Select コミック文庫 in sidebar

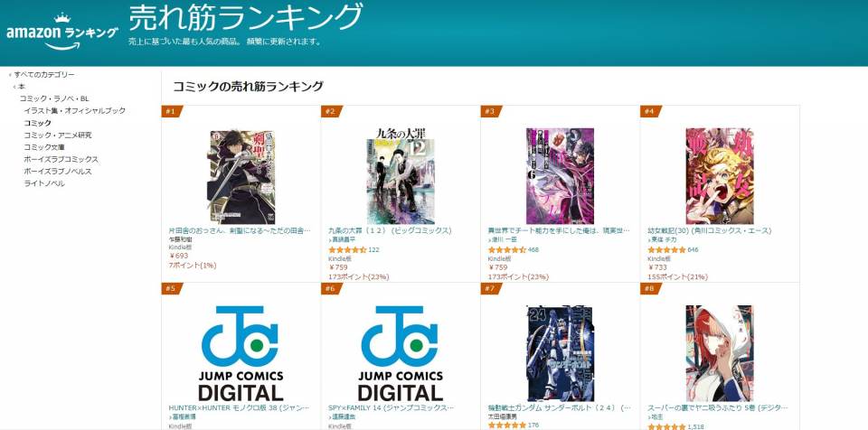point(44,147)
